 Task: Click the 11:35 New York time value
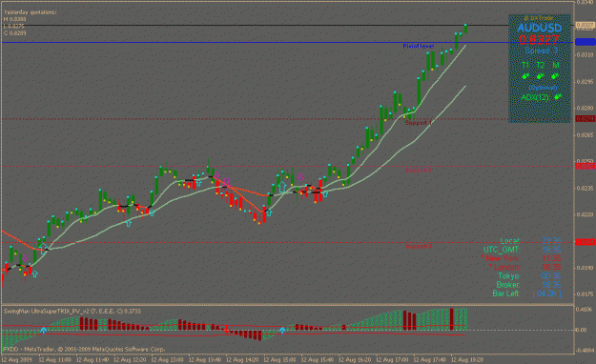point(551,258)
